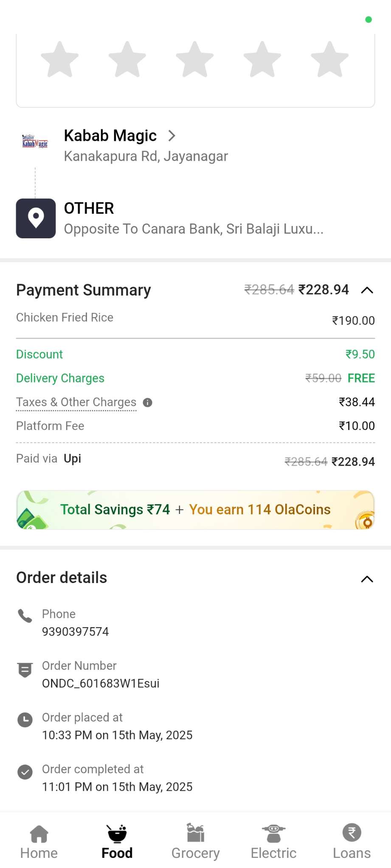Give a three-star rating

[x=195, y=59]
